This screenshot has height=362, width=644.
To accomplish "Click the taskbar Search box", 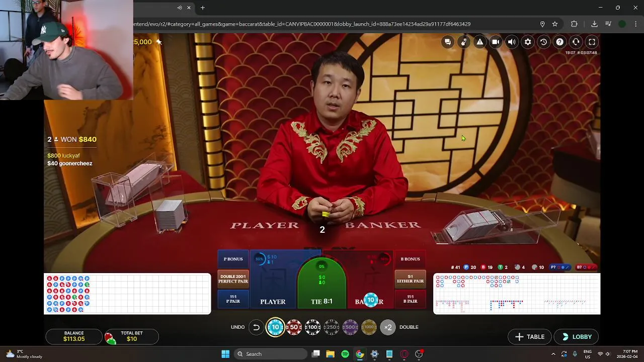I will 271,354.
